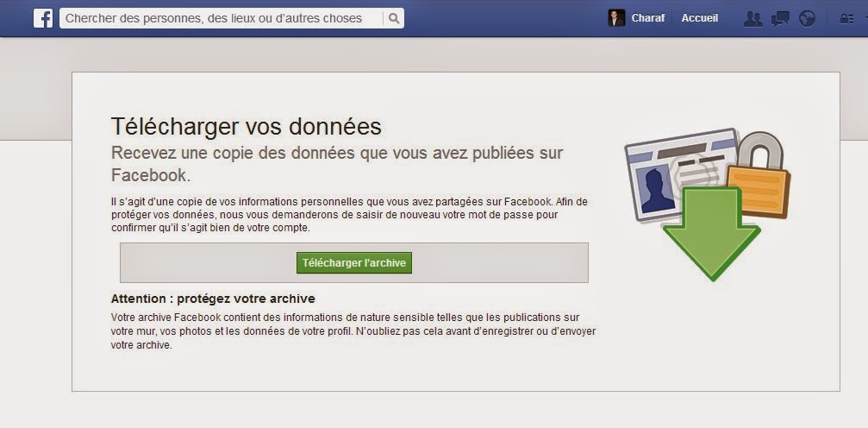Click the Charaf profile picture thumbnail
868x428 pixels.
pos(616,18)
